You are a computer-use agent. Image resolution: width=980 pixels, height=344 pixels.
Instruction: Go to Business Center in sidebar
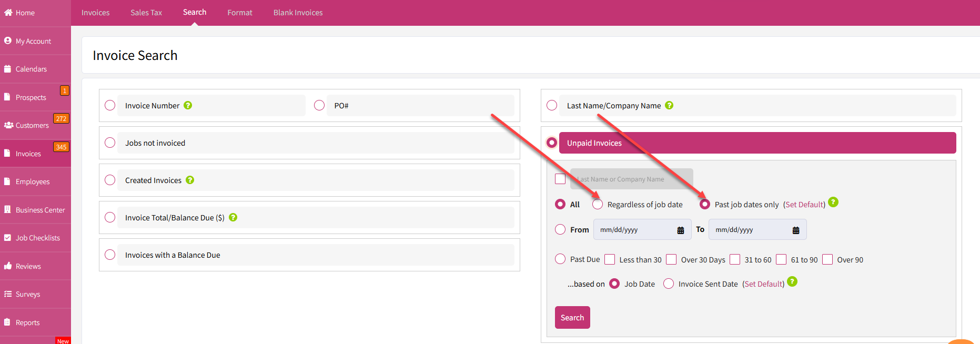tap(35, 210)
